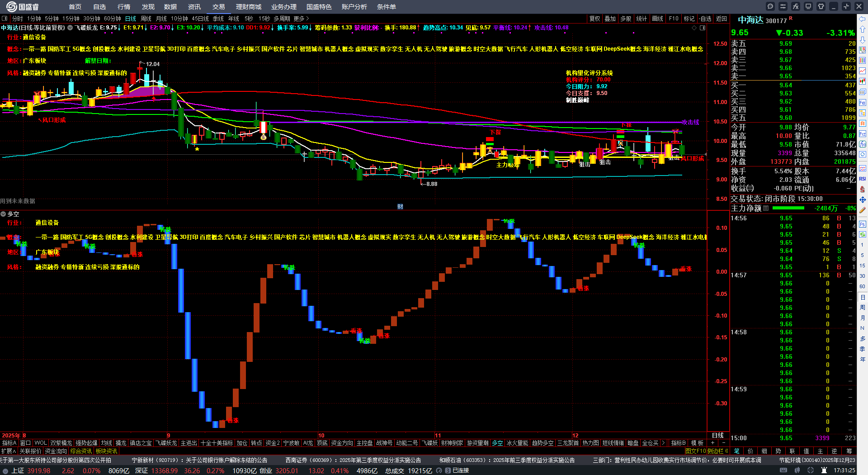Open the quote list with checkmark sidebar icon
Image resolution: width=868 pixels, height=475 pixels.
[x=863, y=50]
